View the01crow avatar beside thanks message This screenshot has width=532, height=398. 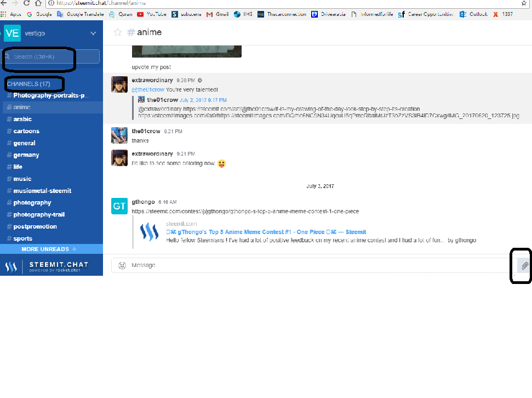119,135
